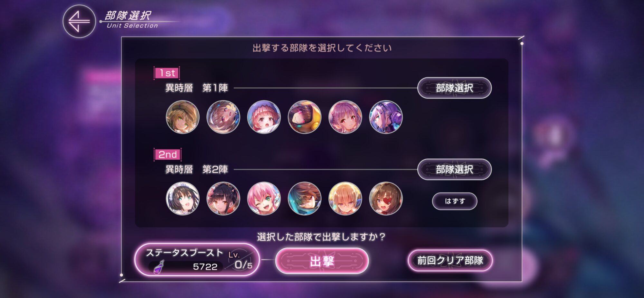This screenshot has height=298, width=644.
Task: Select the pink-haired hooded girl in 1st unit
Action: pyautogui.click(x=264, y=117)
